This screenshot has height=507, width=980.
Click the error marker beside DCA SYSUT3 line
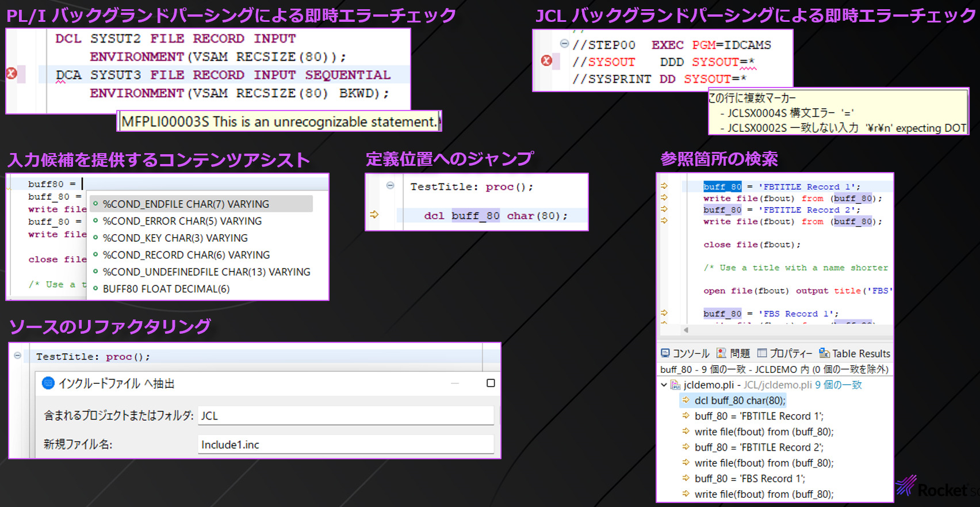(12, 74)
